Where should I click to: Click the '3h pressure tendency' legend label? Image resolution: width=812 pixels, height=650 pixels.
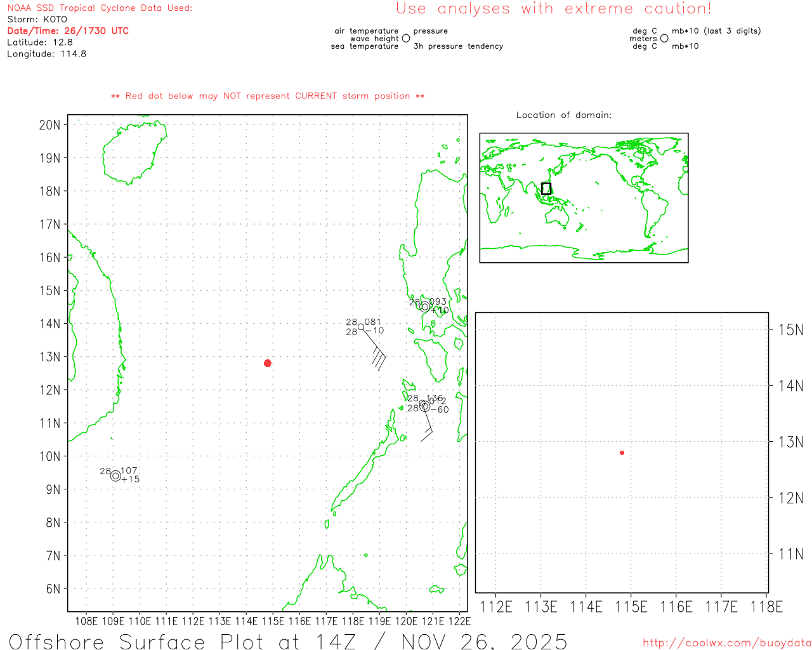click(459, 46)
